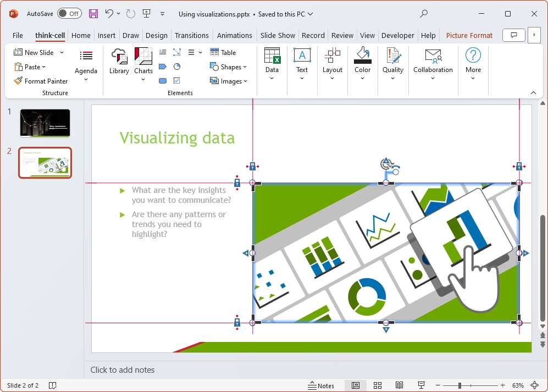Check accessibility and spelling icon in status bar
This screenshot has width=548, height=392.
pos(52,385)
